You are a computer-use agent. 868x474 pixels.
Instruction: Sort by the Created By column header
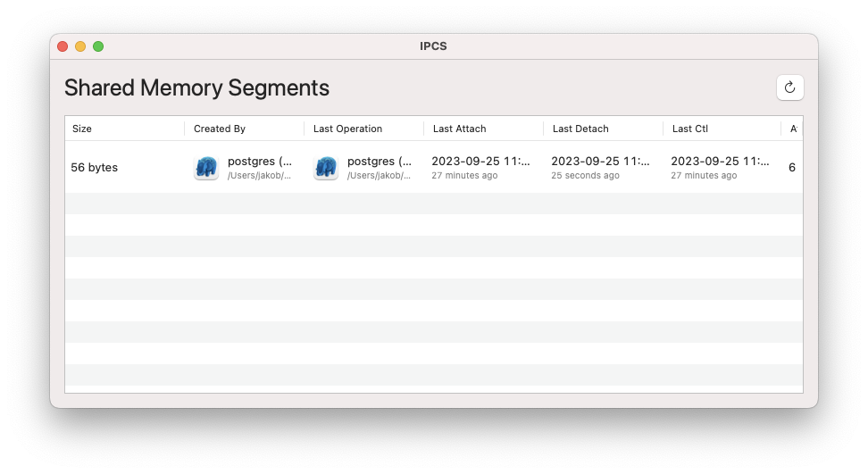click(x=244, y=129)
